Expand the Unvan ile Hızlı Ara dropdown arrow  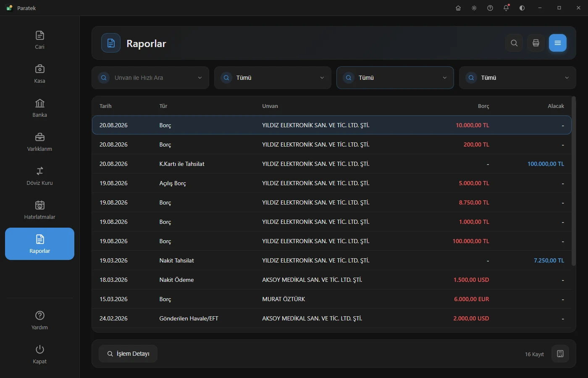[x=200, y=78]
